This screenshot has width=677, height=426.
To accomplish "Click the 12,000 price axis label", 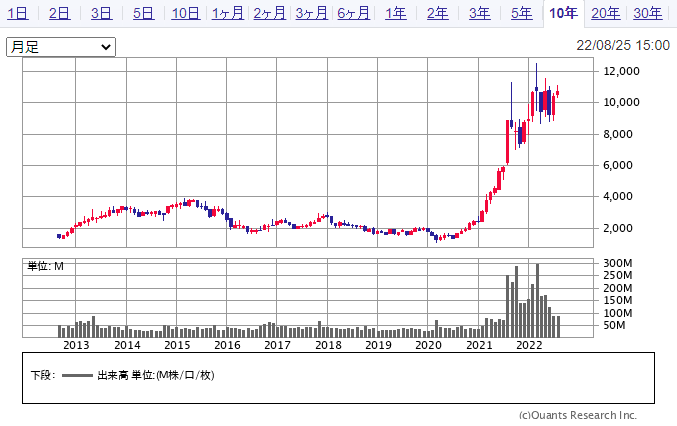I will 621,71.
